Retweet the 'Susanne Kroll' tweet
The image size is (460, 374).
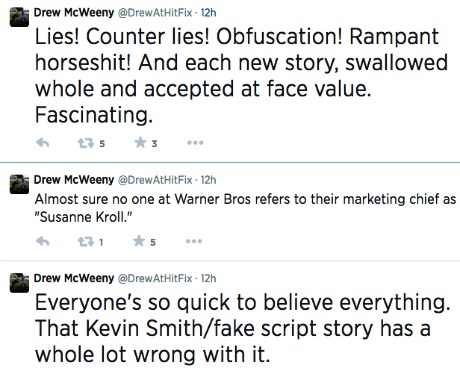click(86, 242)
